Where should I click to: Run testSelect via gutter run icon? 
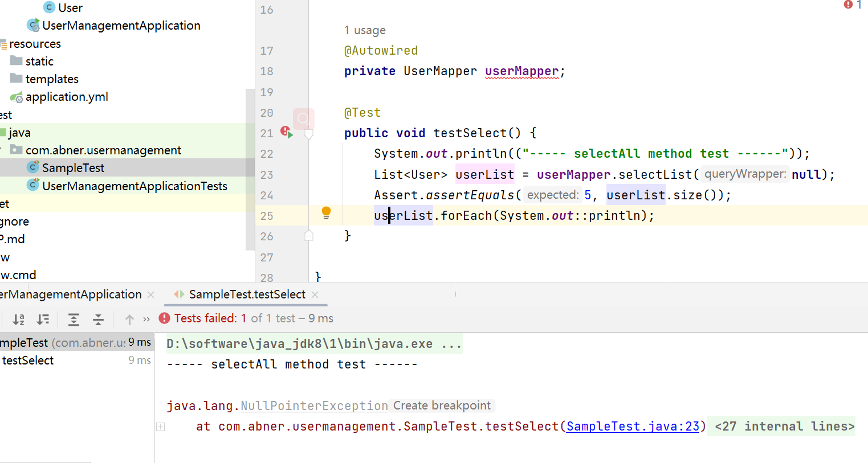[x=287, y=133]
